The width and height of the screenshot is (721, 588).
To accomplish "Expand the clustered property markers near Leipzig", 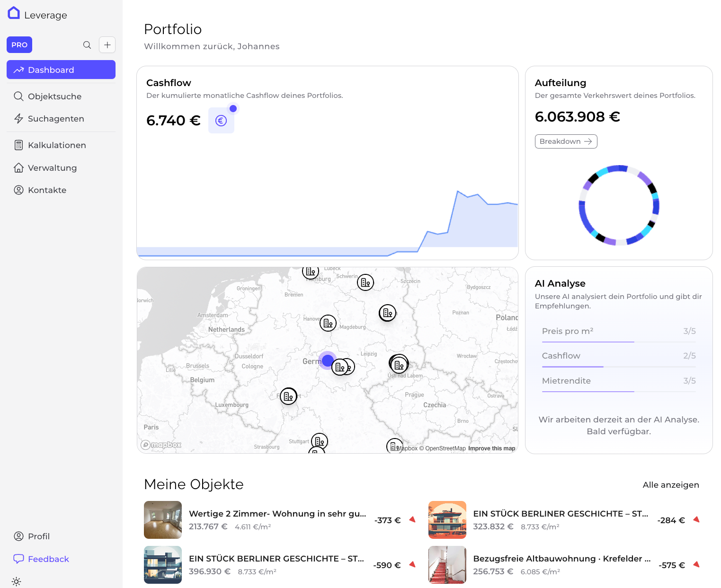I will click(x=398, y=363).
